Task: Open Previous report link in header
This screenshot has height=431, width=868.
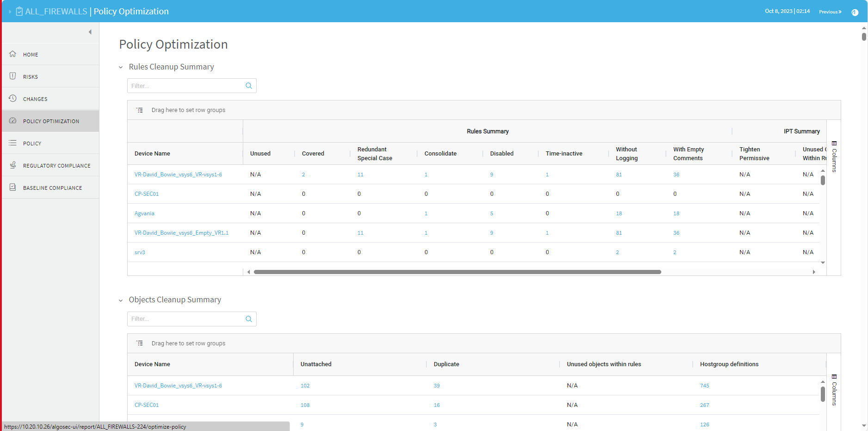Action: [830, 12]
